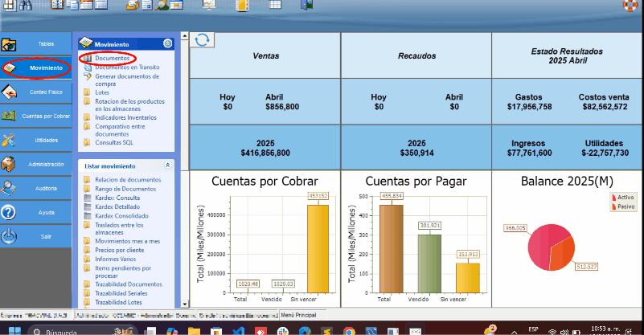644x335 pixels.
Task: Open Cuentas por Cobrar money icon
Action: pyautogui.click(x=10, y=116)
